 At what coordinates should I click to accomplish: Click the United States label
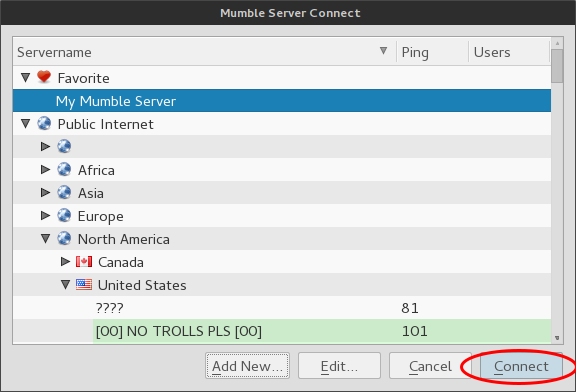pyautogui.click(x=142, y=285)
